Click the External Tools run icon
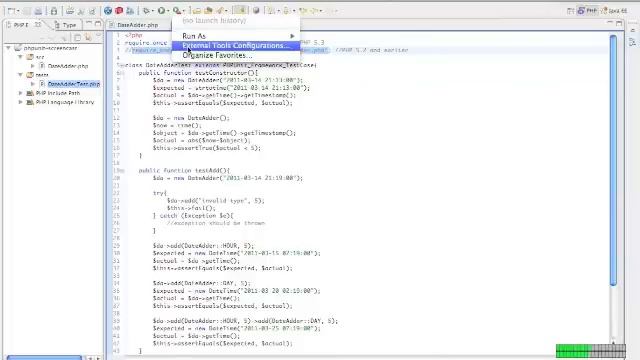Image resolution: width=640 pixels, height=360 pixels. [177, 11]
